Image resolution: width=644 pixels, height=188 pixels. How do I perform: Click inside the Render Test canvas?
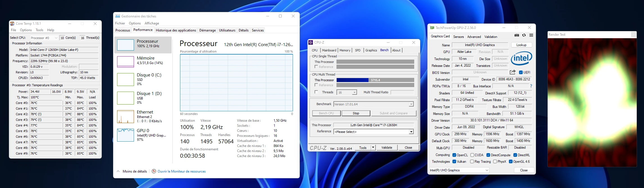592,102
